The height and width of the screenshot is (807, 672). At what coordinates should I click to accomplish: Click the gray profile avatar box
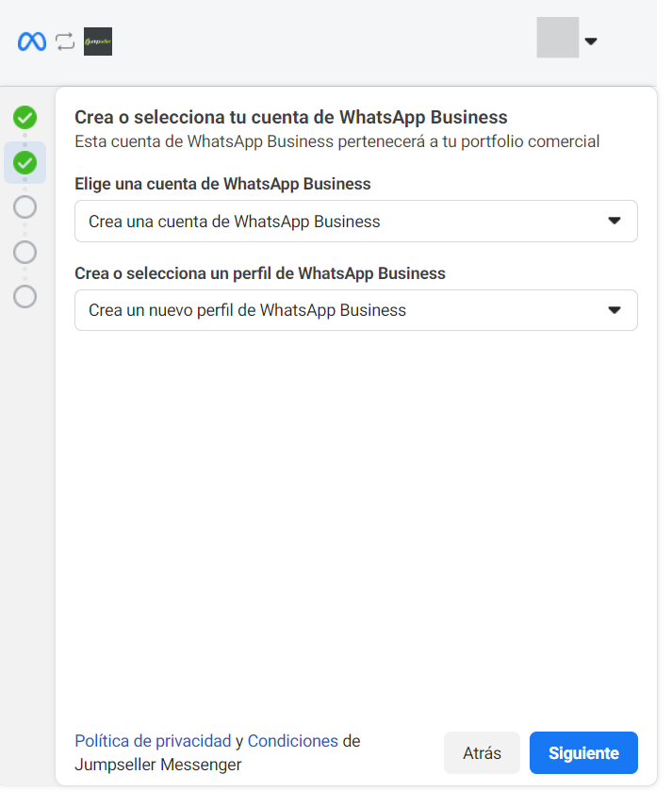[x=558, y=38]
